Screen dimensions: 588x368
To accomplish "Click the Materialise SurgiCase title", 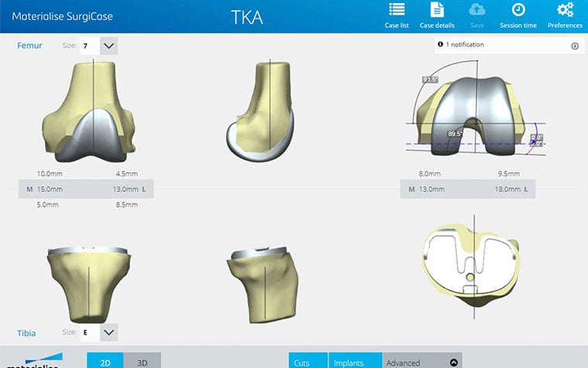I will tap(62, 16).
